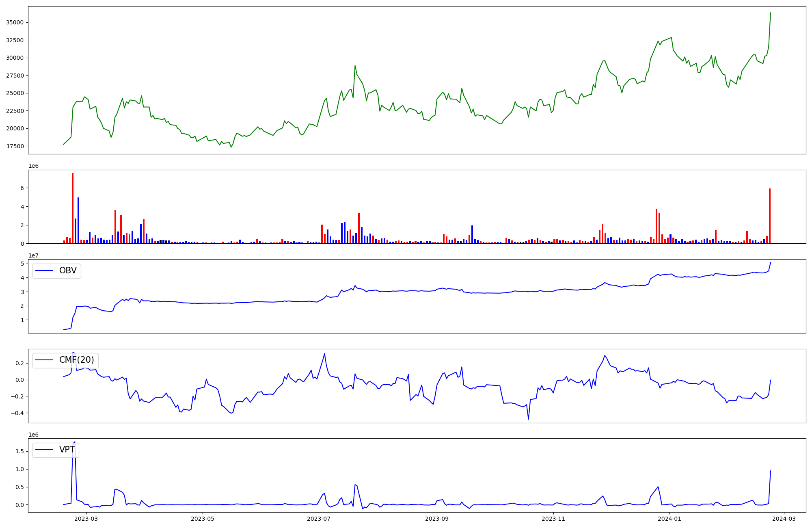Click the 6 tick on the volume axis
This screenshot has height=528, width=812.
(22, 188)
